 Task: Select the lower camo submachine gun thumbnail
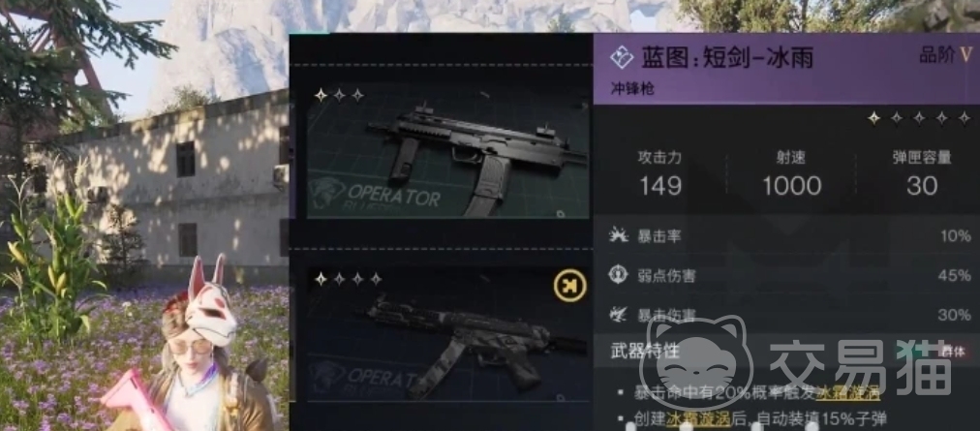click(447, 333)
